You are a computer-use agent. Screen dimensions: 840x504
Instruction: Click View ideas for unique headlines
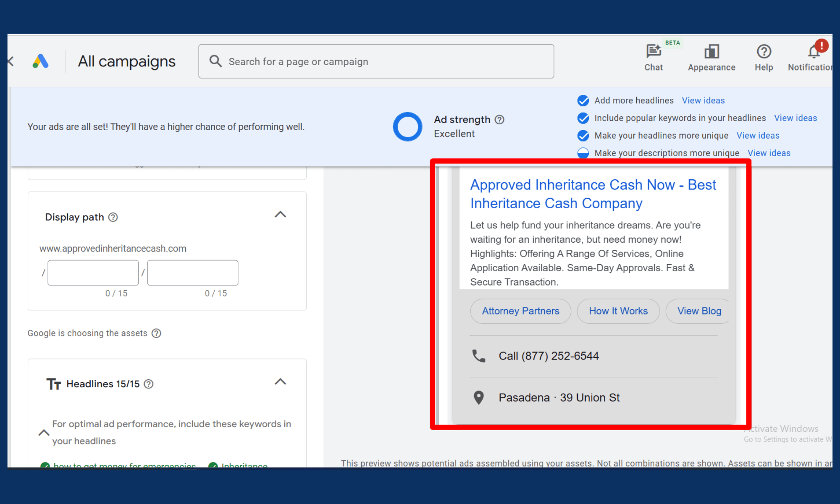(758, 136)
